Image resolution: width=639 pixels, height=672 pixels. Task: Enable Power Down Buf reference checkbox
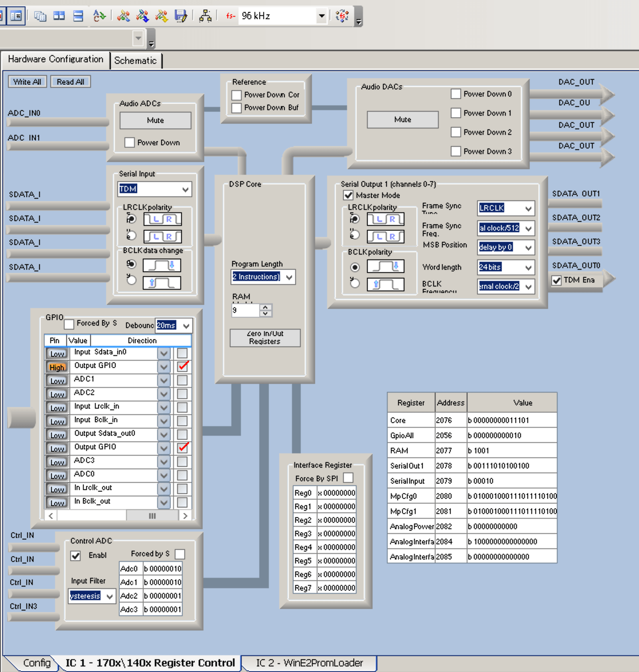237,108
